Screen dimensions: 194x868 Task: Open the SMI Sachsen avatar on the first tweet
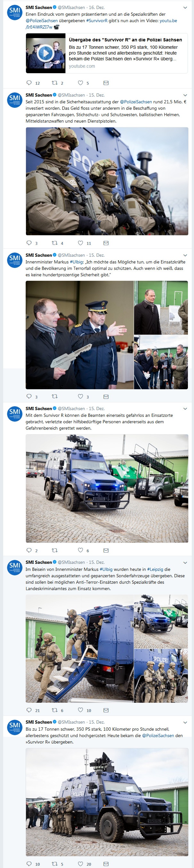(x=15, y=13)
